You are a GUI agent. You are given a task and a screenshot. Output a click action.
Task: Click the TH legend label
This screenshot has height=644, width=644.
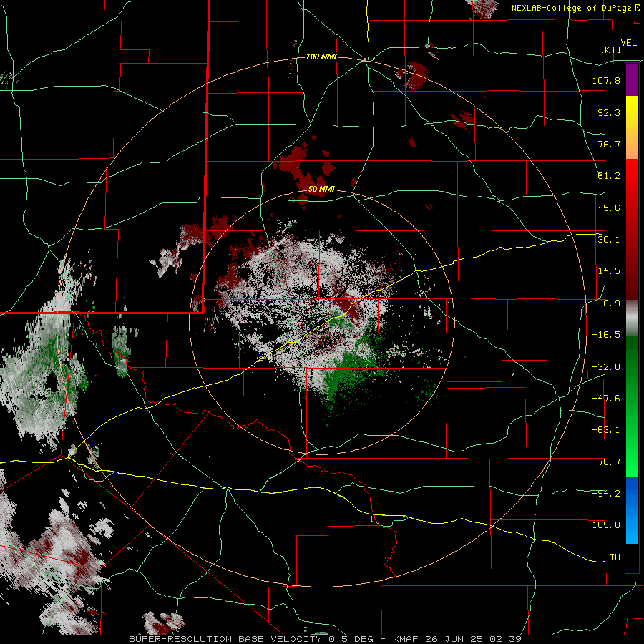coord(615,557)
